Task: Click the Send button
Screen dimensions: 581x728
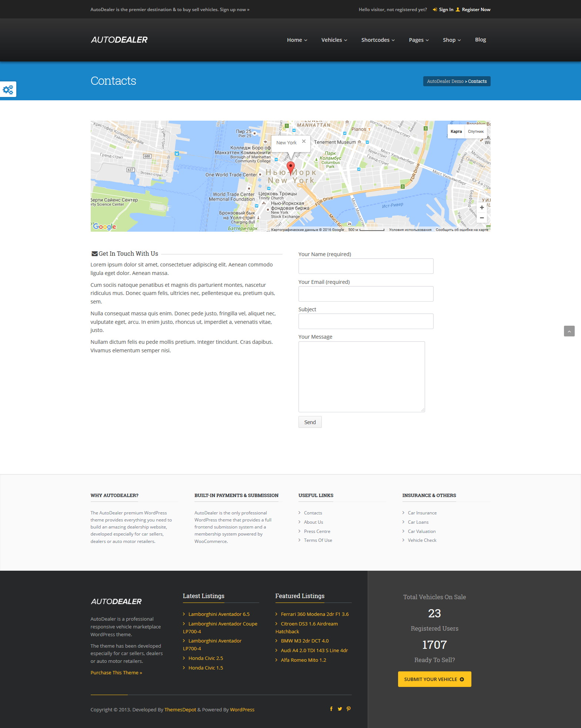Action: 310,422
